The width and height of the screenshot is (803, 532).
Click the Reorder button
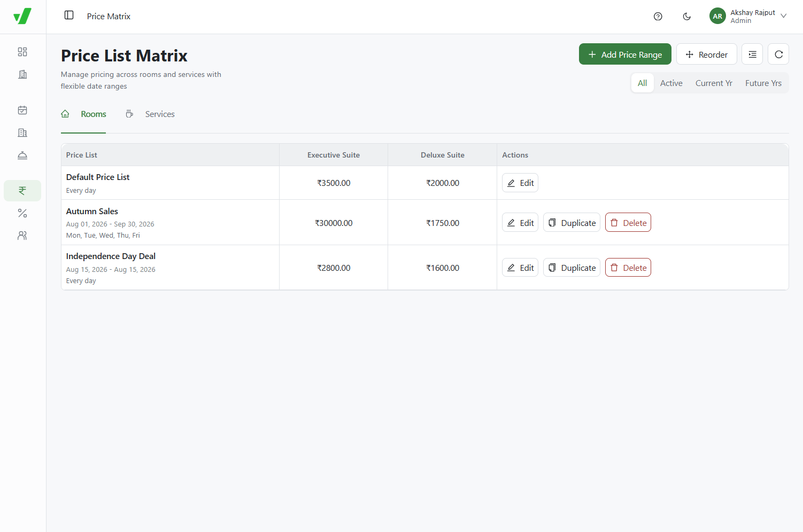coord(707,54)
